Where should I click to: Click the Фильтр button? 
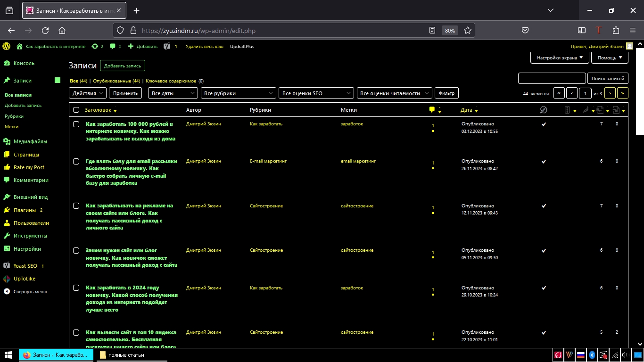446,93
